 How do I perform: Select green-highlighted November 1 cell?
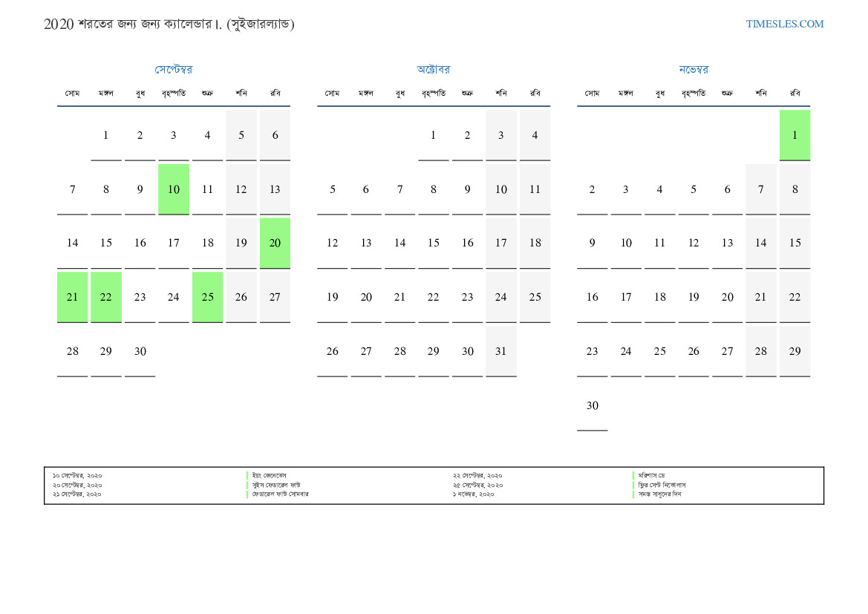point(794,135)
